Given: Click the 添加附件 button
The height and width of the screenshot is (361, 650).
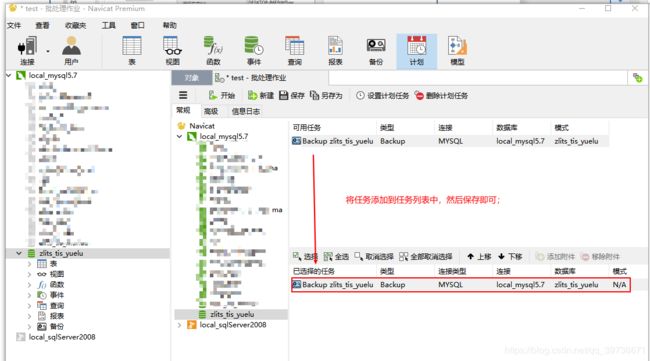Looking at the screenshot, I should [555, 257].
